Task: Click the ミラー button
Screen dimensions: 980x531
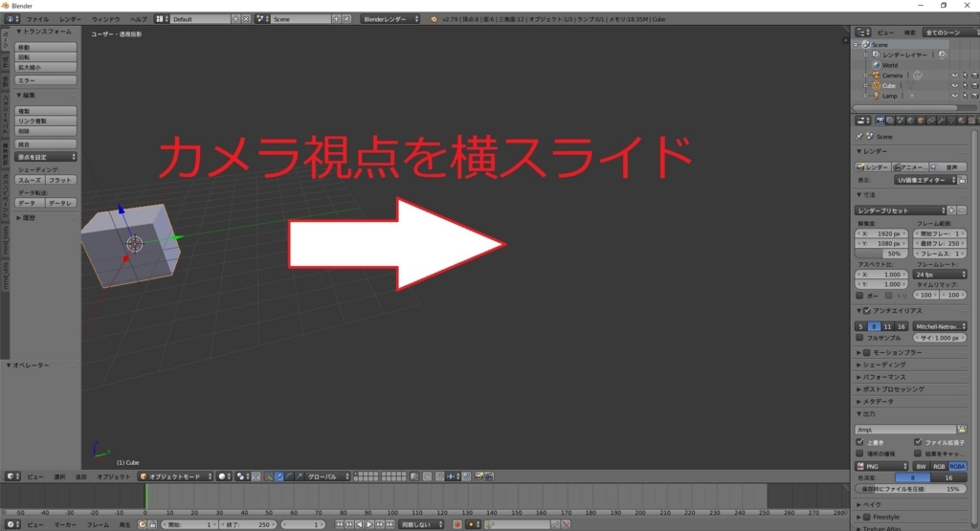Action: point(46,80)
